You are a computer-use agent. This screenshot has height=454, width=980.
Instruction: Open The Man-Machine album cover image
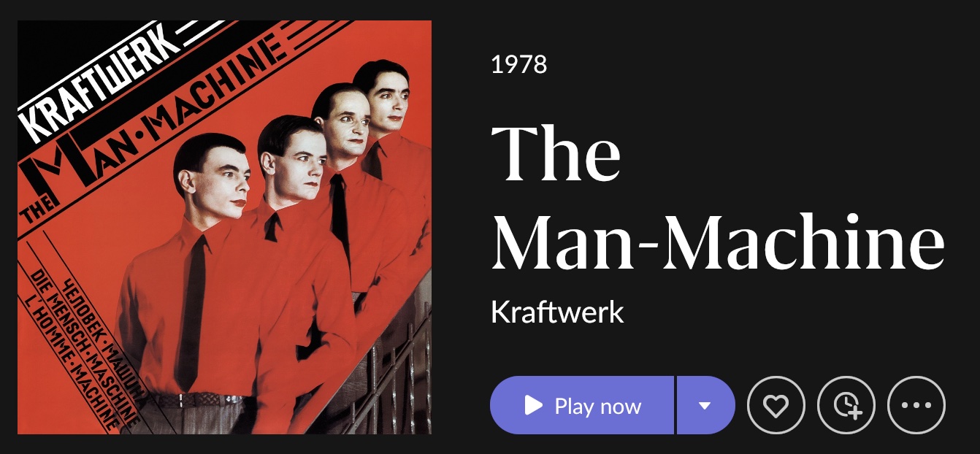224,227
